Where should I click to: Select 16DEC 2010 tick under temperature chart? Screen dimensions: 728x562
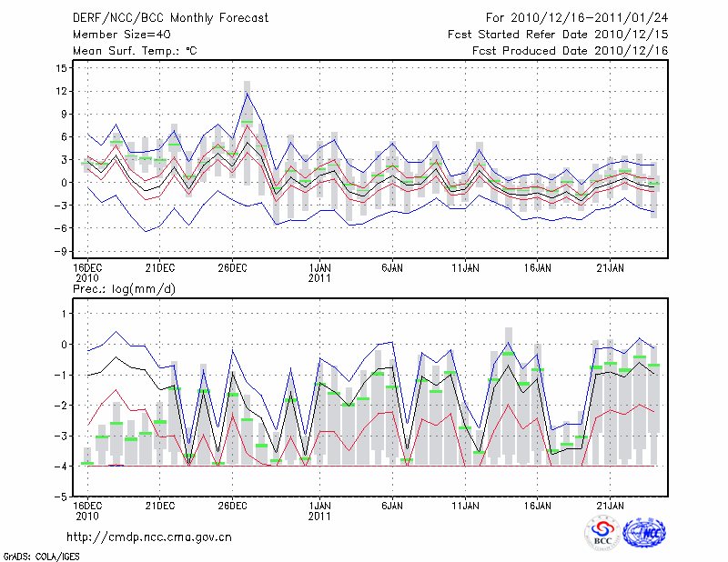(x=86, y=273)
